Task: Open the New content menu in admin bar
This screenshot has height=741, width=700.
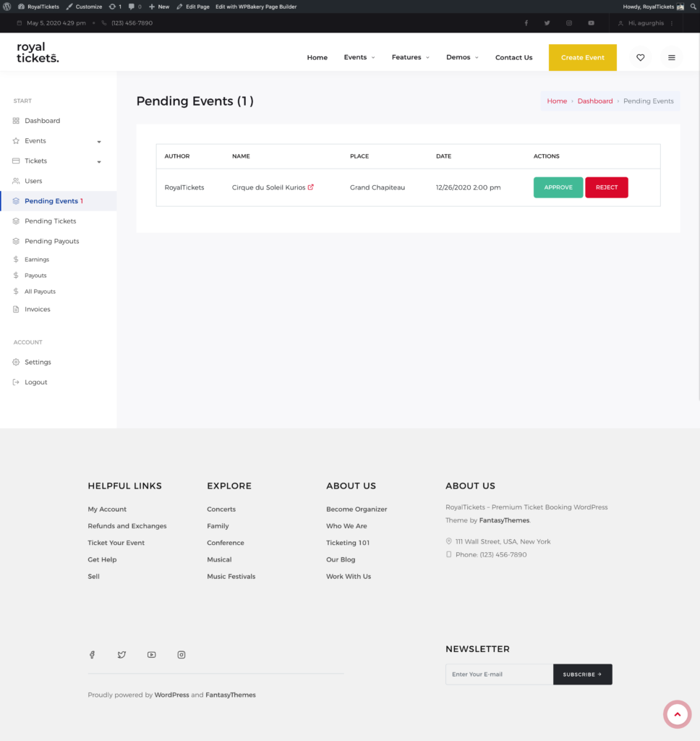Action: point(159,7)
